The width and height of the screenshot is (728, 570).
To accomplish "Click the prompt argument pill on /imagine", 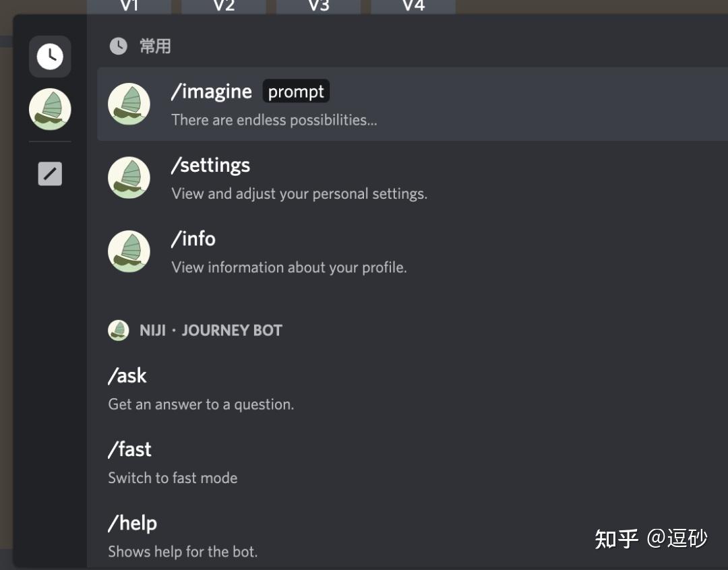I will click(x=296, y=91).
